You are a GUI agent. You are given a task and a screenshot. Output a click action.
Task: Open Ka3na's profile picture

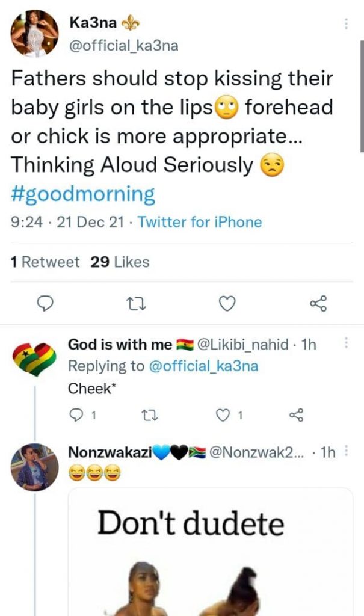coord(35,34)
